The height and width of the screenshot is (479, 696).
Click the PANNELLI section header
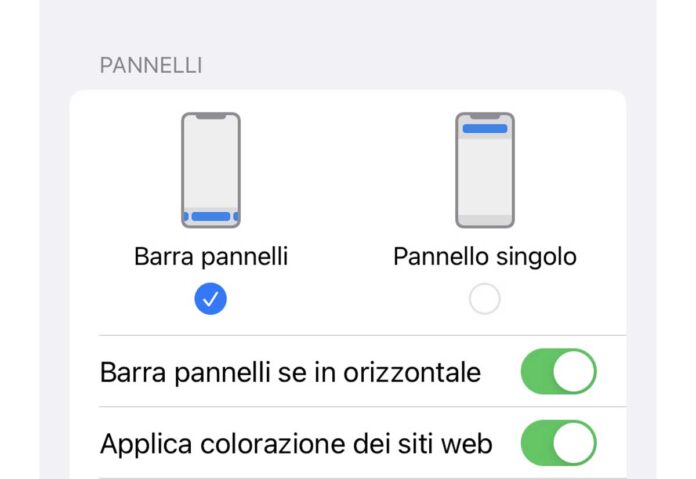click(150, 66)
